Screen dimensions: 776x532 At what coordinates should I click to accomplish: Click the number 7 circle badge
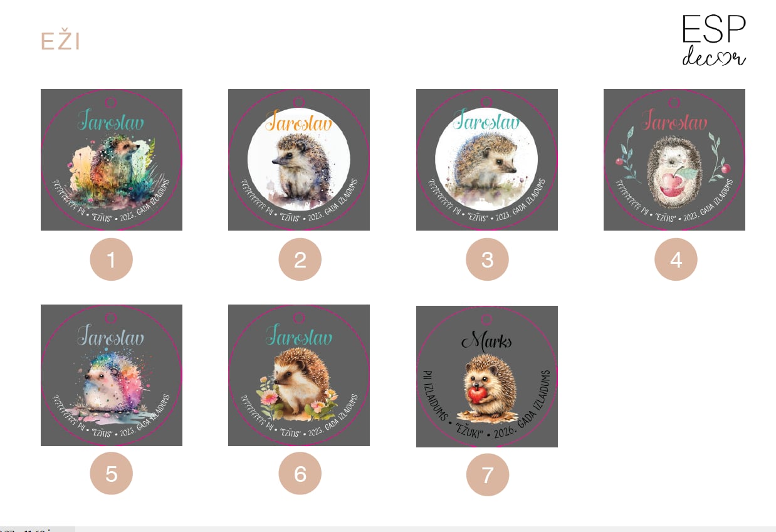(487, 474)
